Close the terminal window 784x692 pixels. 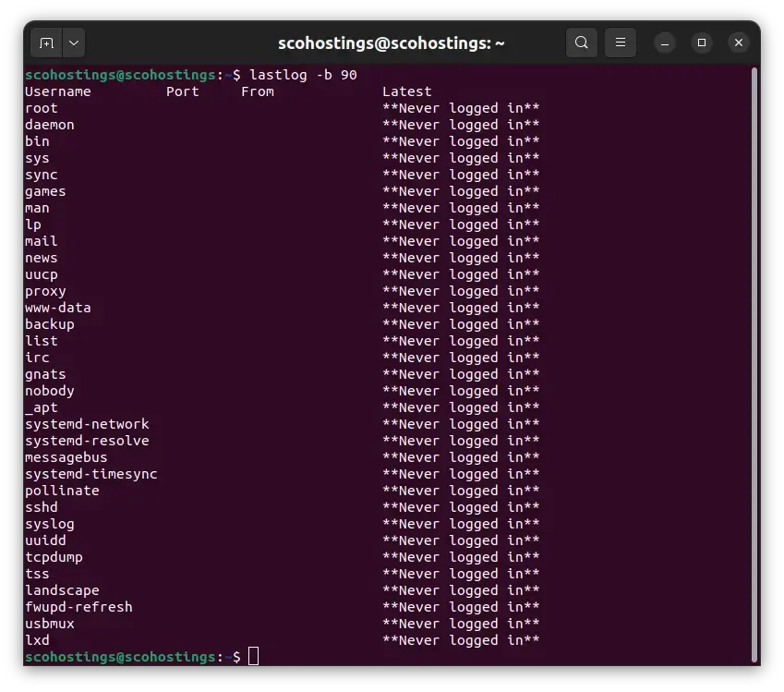pyautogui.click(x=739, y=43)
